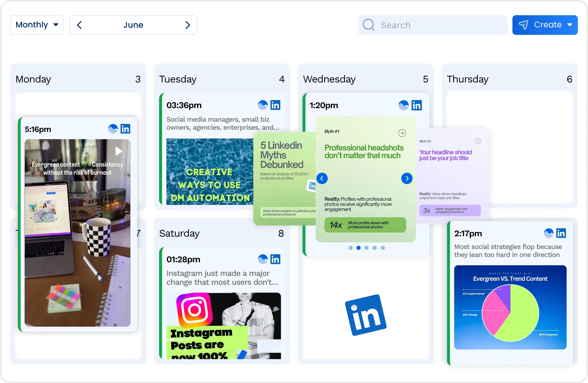Click the profile avatar on Thursday's 2:17pm post
Screen dimensions: 588x383
[x=549, y=233]
